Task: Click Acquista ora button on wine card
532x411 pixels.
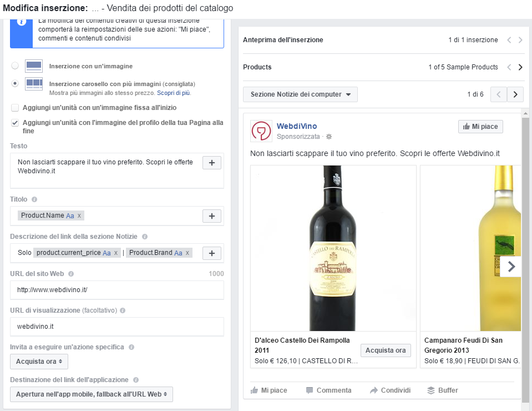Action: point(386,350)
